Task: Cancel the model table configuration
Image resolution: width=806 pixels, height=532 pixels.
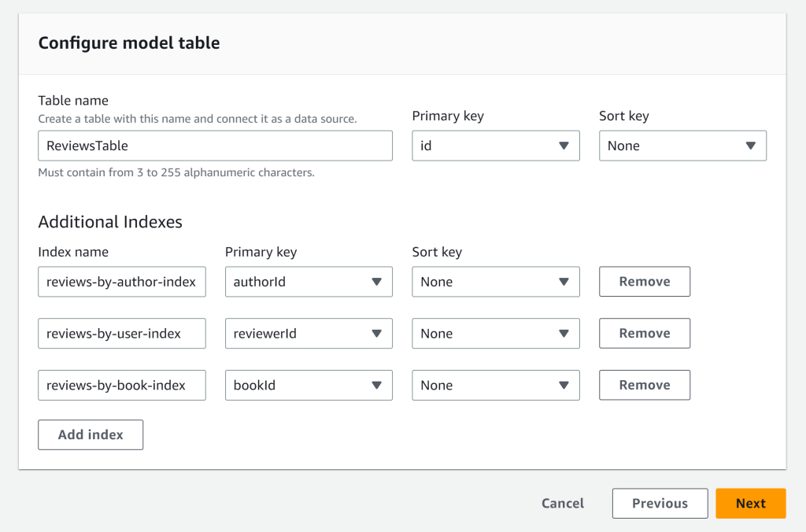Action: click(x=562, y=503)
